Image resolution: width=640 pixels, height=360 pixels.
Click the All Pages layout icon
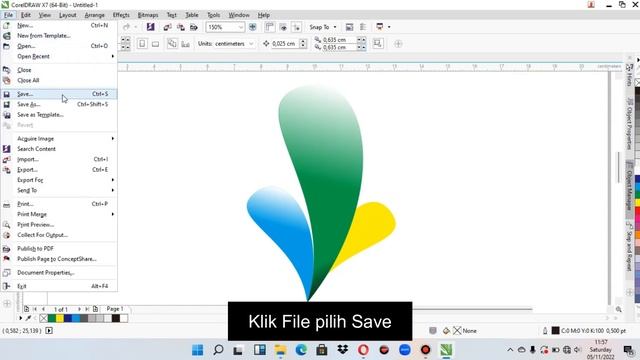(x=172, y=44)
